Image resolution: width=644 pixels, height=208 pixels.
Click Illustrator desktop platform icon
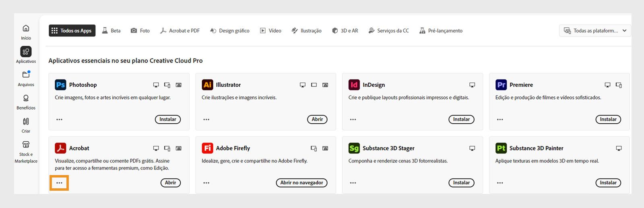tap(303, 85)
